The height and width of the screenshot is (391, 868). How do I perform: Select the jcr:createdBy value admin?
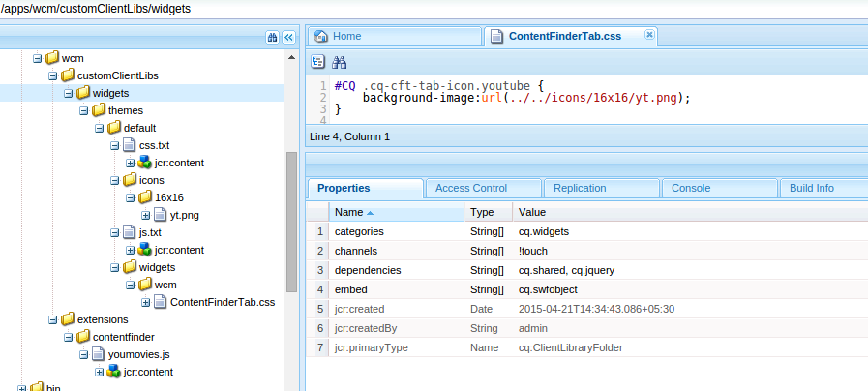[533, 328]
